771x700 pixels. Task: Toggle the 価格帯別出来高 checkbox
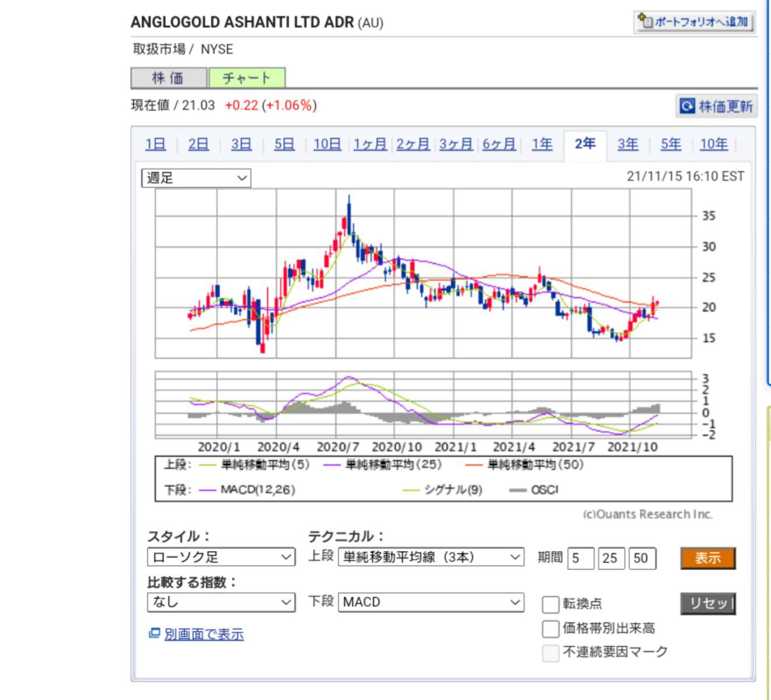tap(550, 629)
